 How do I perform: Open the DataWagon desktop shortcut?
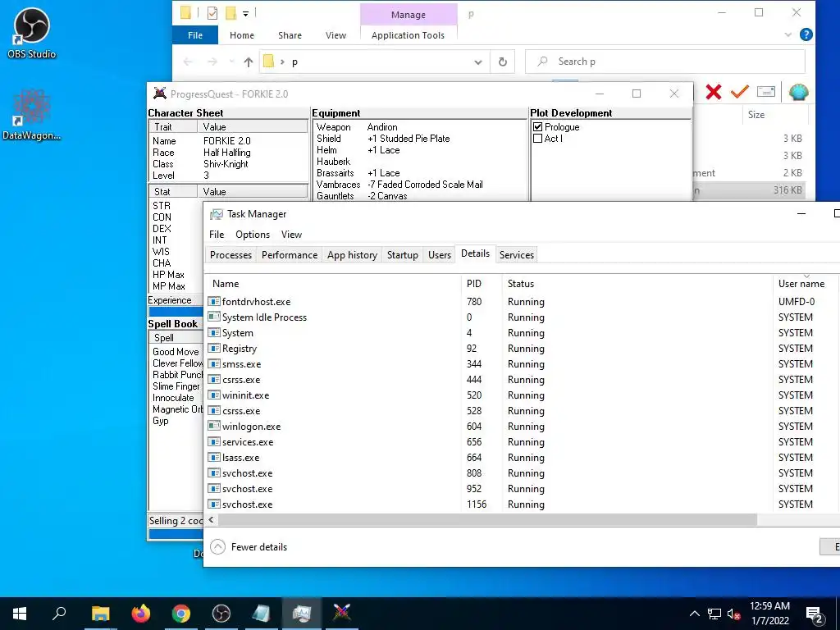coord(31,115)
